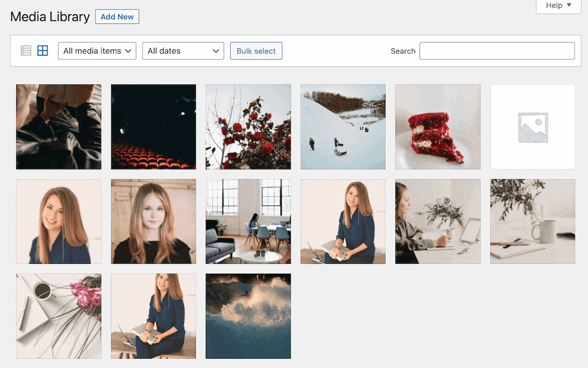Switch to list view layout
The image size is (588, 368).
tap(25, 50)
